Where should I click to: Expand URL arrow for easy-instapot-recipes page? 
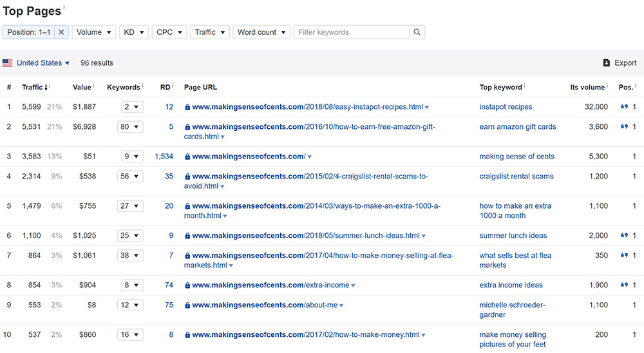[427, 108]
